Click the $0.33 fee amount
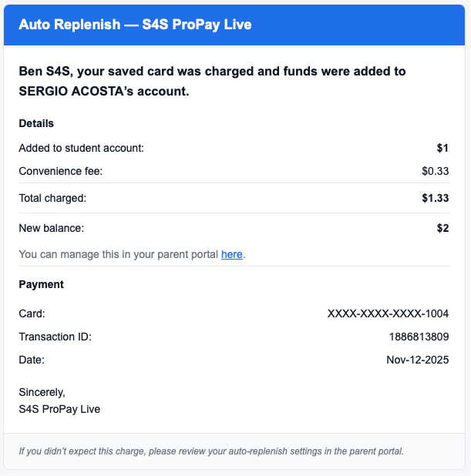 tap(436, 171)
